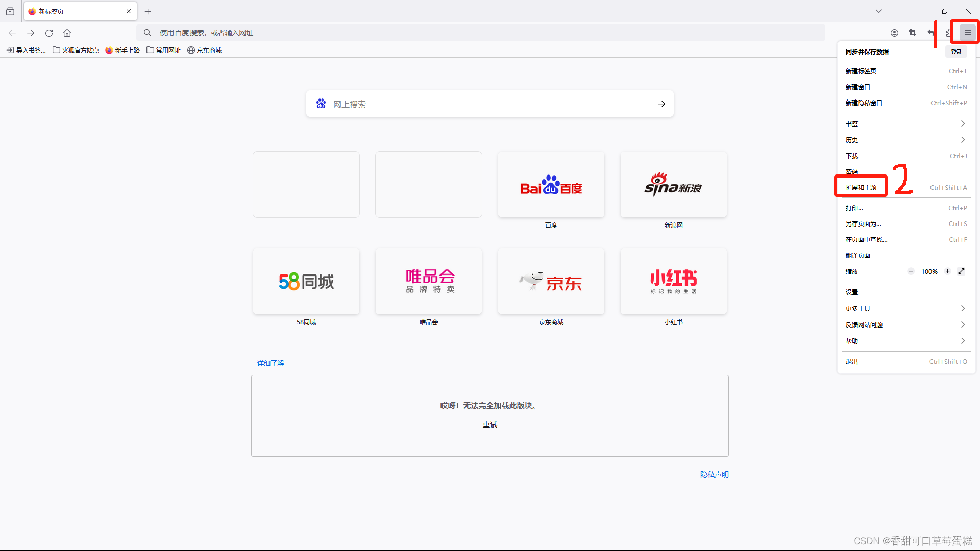The height and width of the screenshot is (551, 980).
Task: Click the address bar URL field
Action: 481,33
